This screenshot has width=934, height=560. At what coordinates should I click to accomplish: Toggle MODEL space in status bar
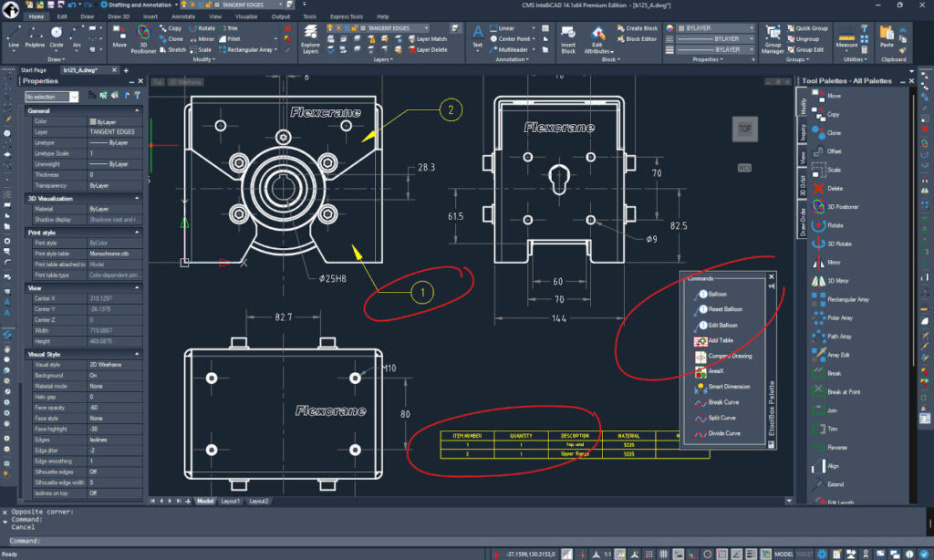click(784, 555)
